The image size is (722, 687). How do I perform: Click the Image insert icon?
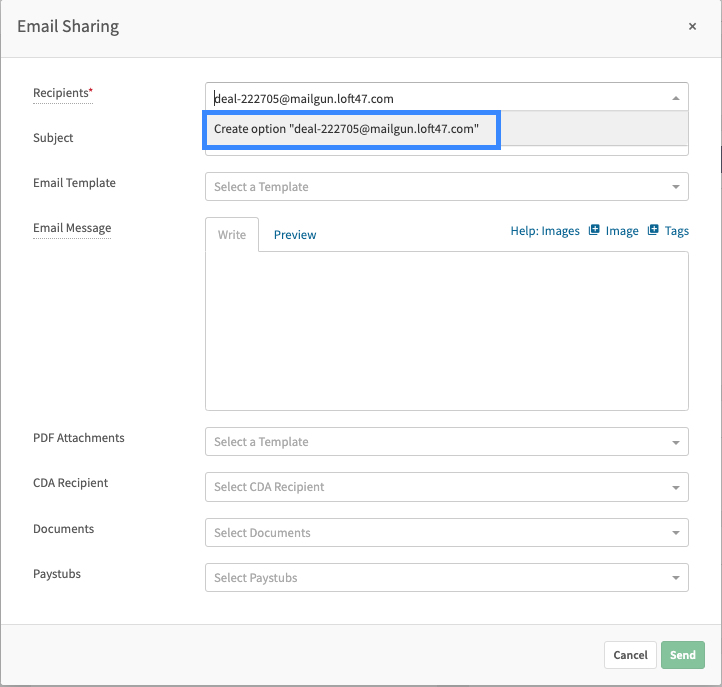click(x=594, y=230)
